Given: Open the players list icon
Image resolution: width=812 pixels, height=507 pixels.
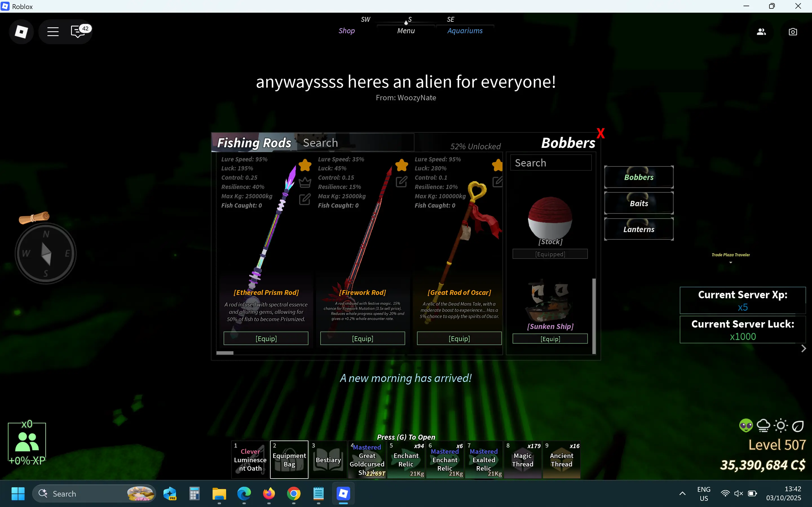Looking at the screenshot, I should click(x=761, y=32).
